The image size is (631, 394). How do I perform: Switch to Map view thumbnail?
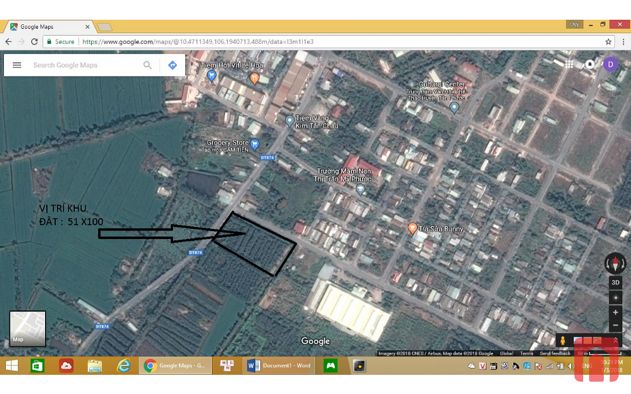click(x=27, y=328)
